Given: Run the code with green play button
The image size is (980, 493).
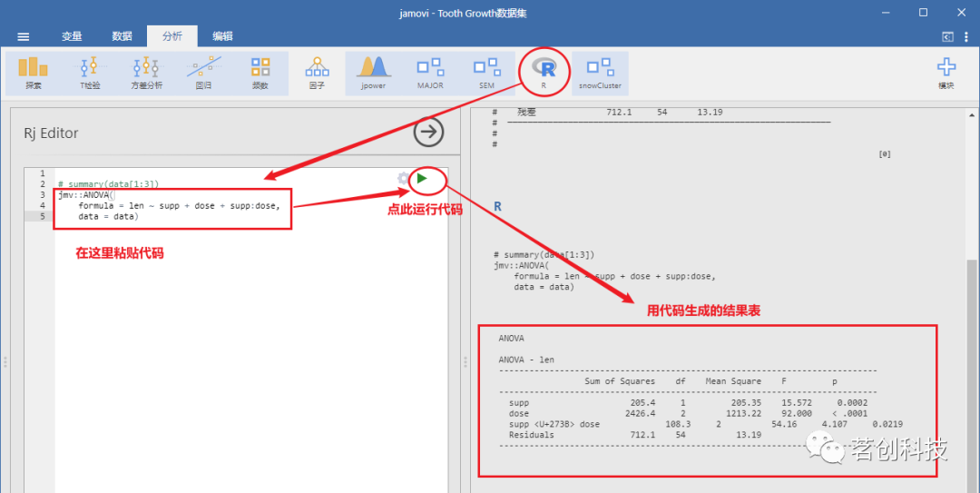Looking at the screenshot, I should pyautogui.click(x=423, y=178).
